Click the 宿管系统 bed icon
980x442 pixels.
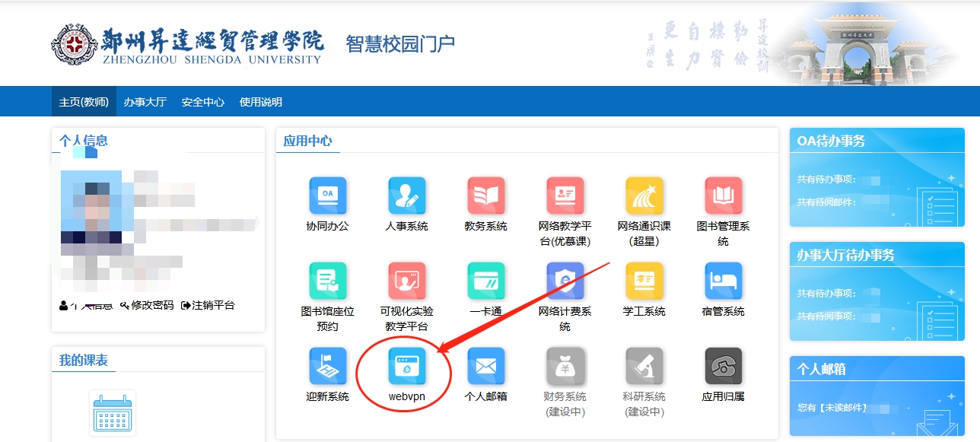723,281
